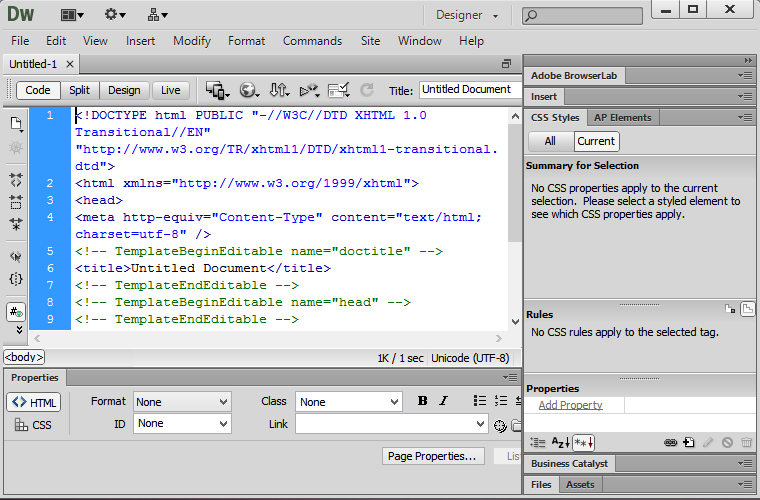
Task: Click the Point to File target icon
Action: tap(500, 426)
